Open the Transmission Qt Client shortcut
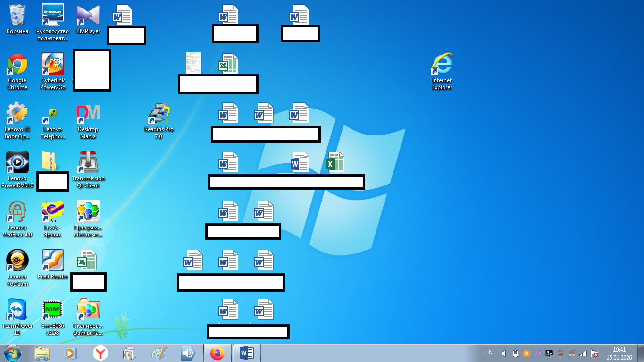Viewport: 644px width, 362px height. pos(88,170)
